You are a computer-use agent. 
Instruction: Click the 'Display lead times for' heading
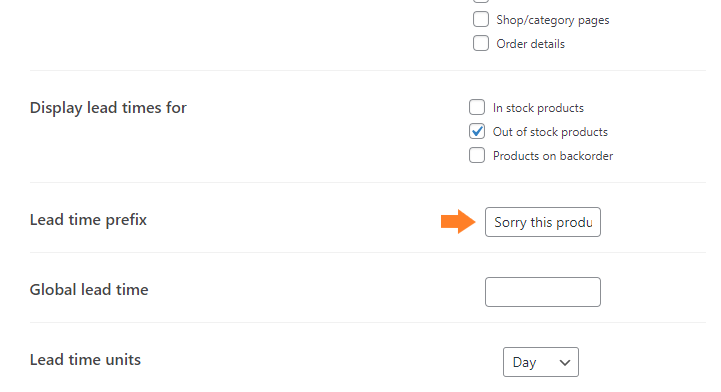pos(108,108)
